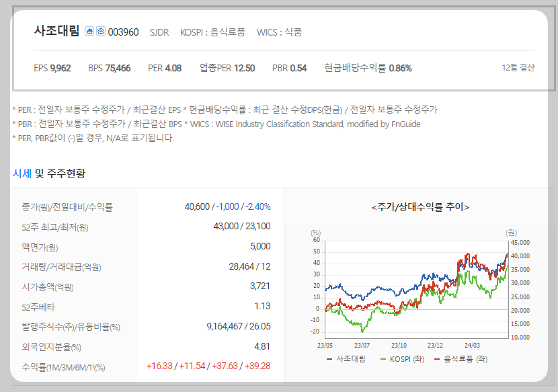This screenshot has height=392, width=558.
Task: Click the face value 5,000 cell
Action: point(260,246)
